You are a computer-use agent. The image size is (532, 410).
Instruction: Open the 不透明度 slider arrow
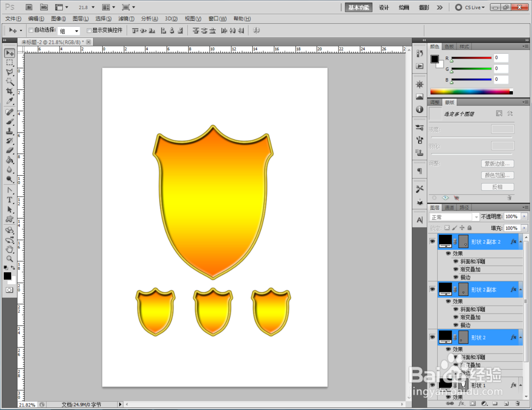click(525, 216)
